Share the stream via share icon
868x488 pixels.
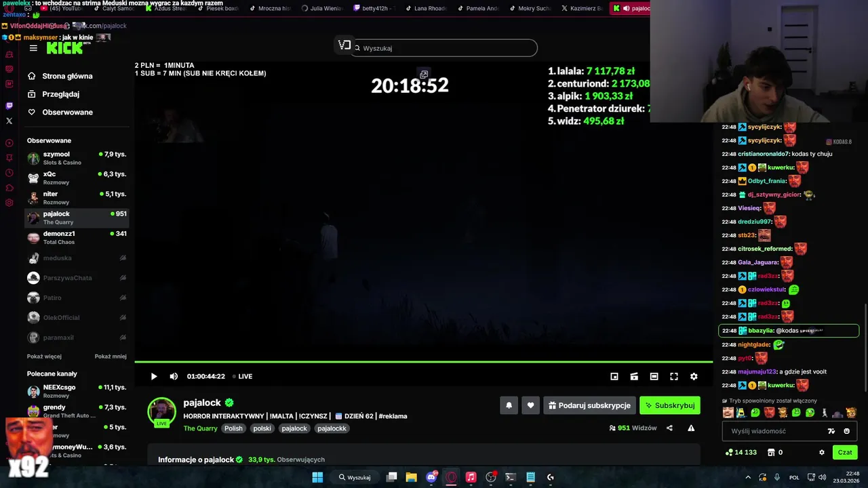coord(669,428)
